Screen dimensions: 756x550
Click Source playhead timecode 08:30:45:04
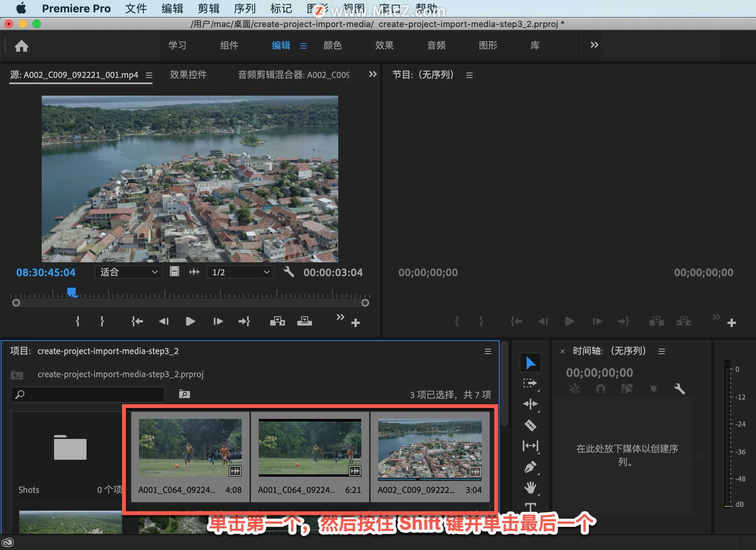[46, 272]
